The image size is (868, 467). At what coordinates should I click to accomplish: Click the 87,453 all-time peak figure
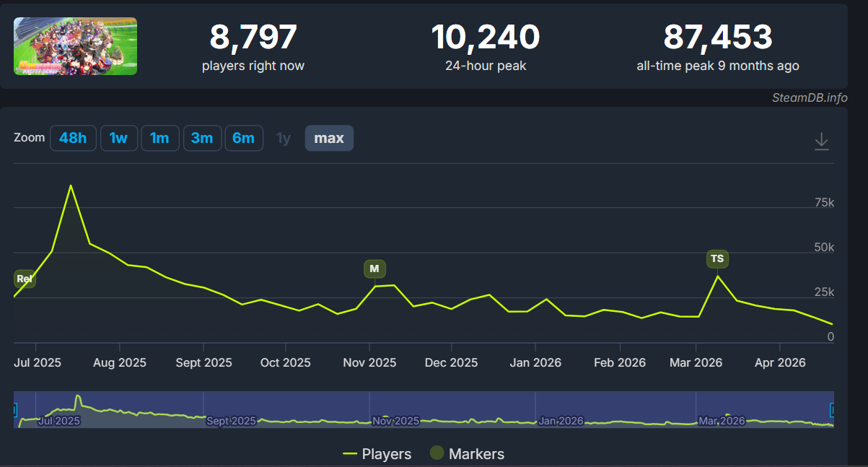[718, 38]
